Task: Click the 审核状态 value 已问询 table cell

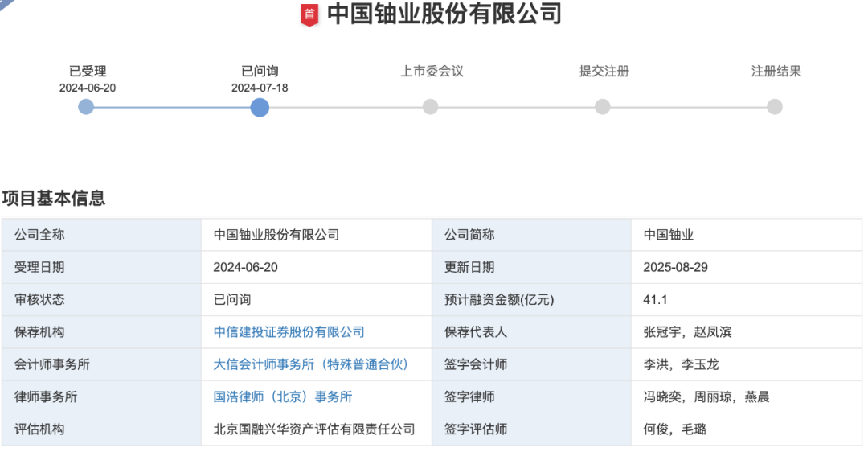Action: [317, 300]
